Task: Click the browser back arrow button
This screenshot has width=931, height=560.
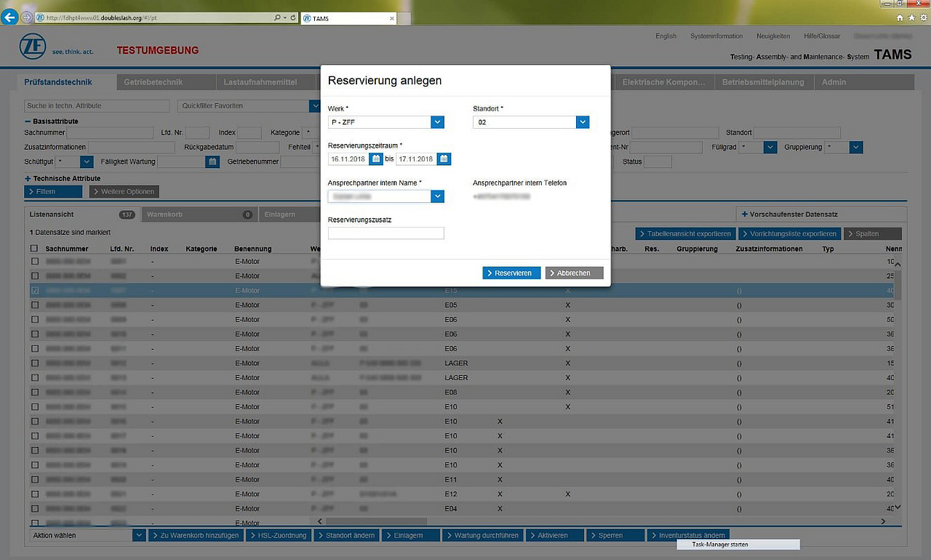Action: point(9,17)
